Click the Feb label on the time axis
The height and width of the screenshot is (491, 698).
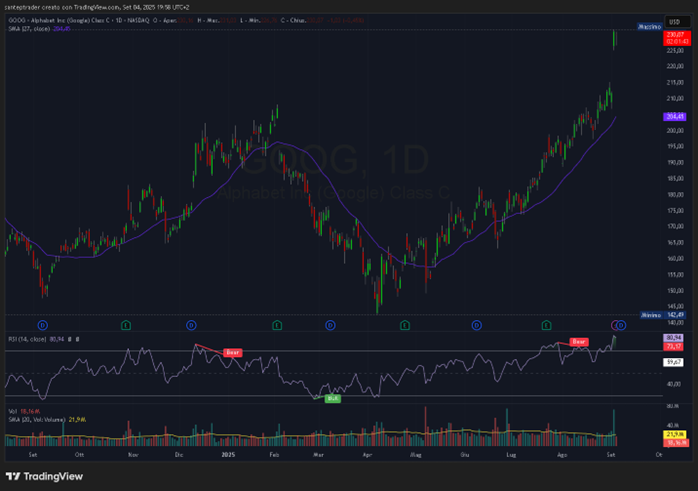274,454
